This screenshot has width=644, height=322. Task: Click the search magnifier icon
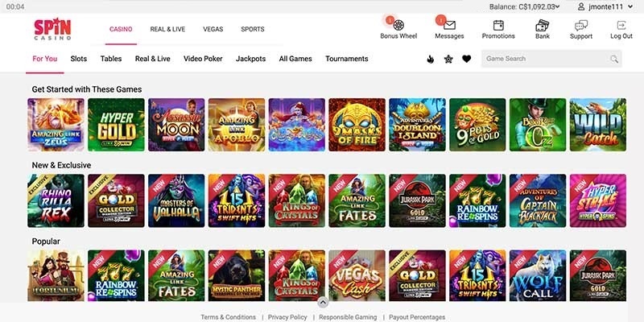click(x=614, y=59)
